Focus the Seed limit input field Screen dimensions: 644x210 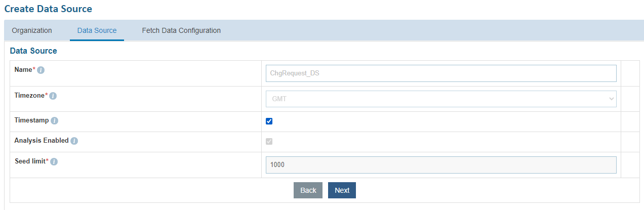[x=441, y=165]
